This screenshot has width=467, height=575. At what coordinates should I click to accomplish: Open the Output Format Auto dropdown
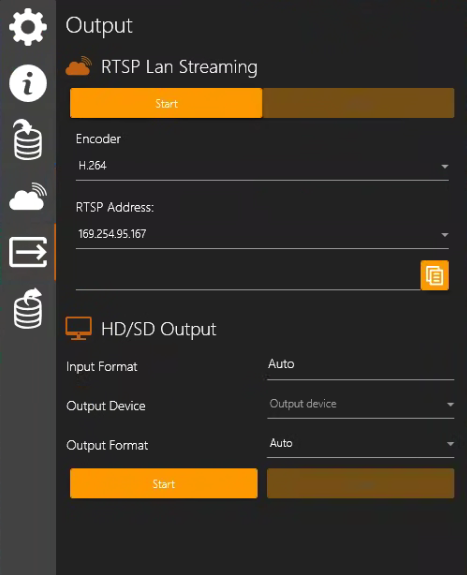[x=360, y=443]
